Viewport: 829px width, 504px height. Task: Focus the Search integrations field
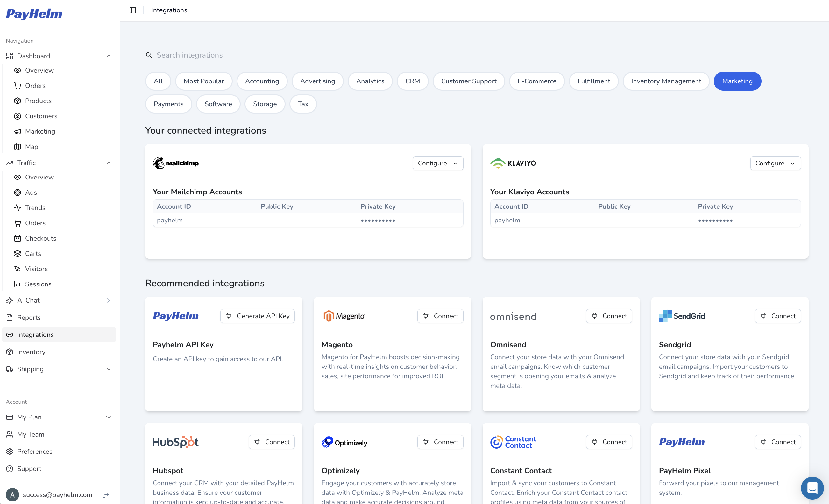[x=214, y=55]
